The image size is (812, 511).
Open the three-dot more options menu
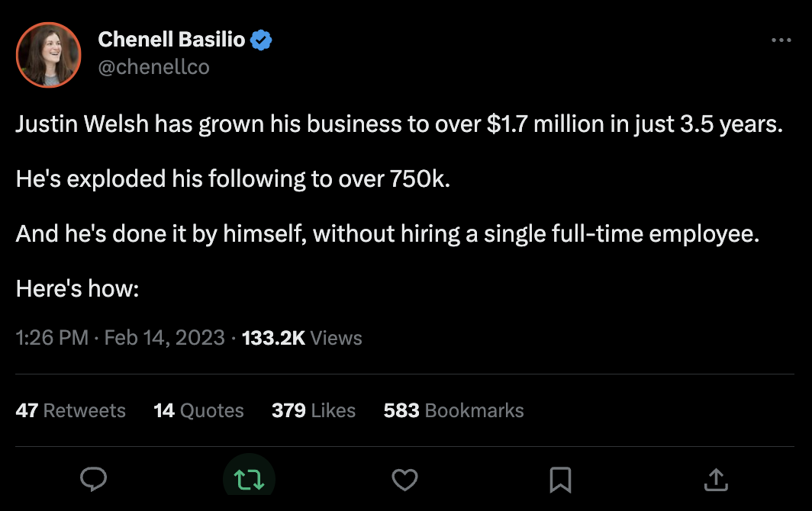(781, 41)
